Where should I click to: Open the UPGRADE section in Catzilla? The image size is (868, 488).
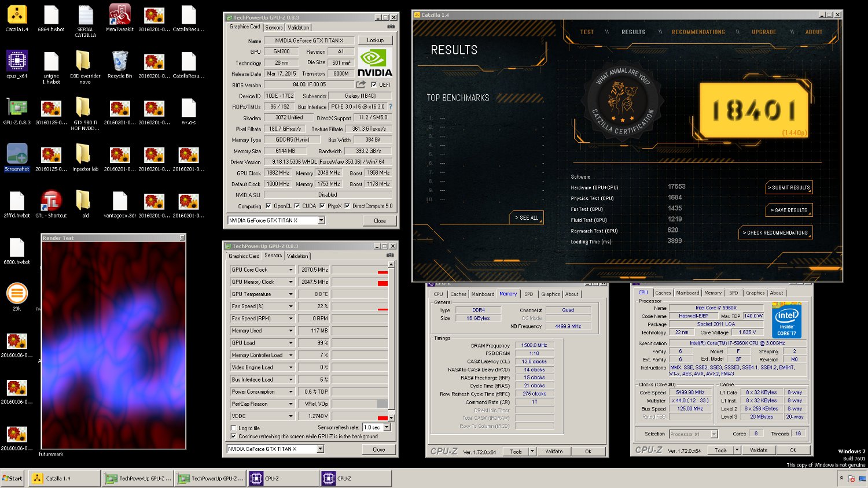pos(764,32)
